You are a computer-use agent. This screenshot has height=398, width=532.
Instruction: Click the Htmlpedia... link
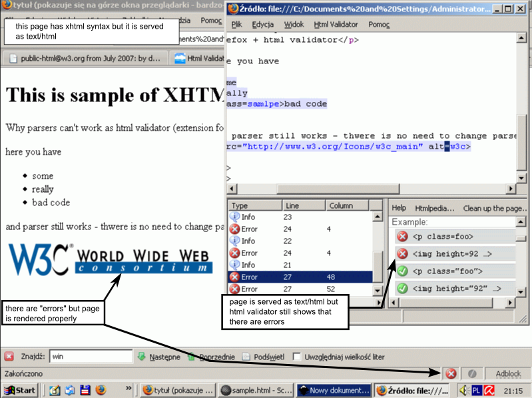(x=435, y=208)
